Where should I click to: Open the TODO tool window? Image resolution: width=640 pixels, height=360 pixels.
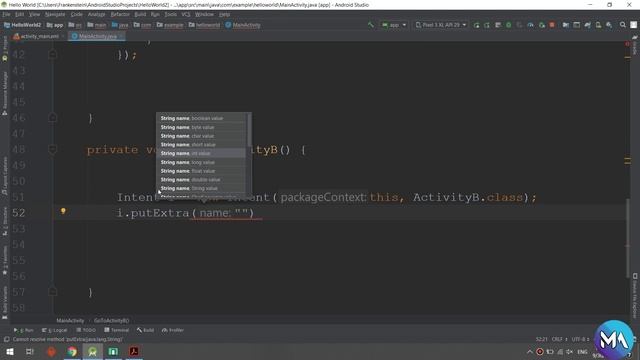(86, 330)
